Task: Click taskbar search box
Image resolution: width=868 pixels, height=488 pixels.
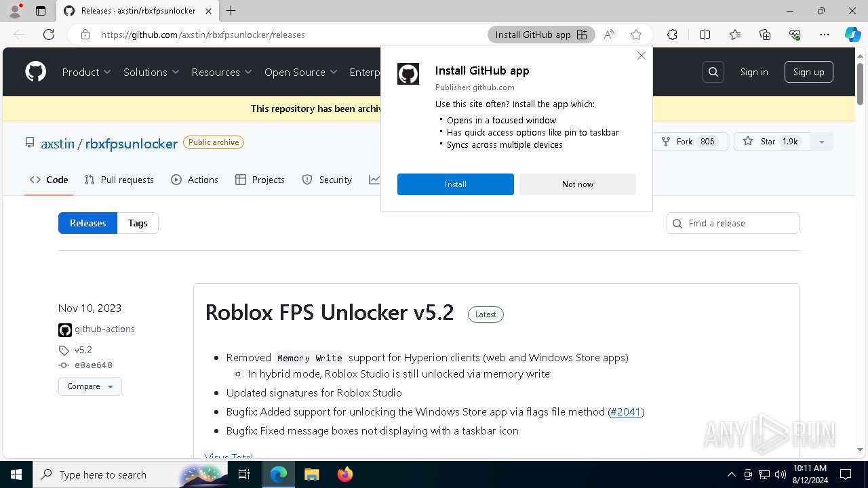Action: click(x=129, y=474)
